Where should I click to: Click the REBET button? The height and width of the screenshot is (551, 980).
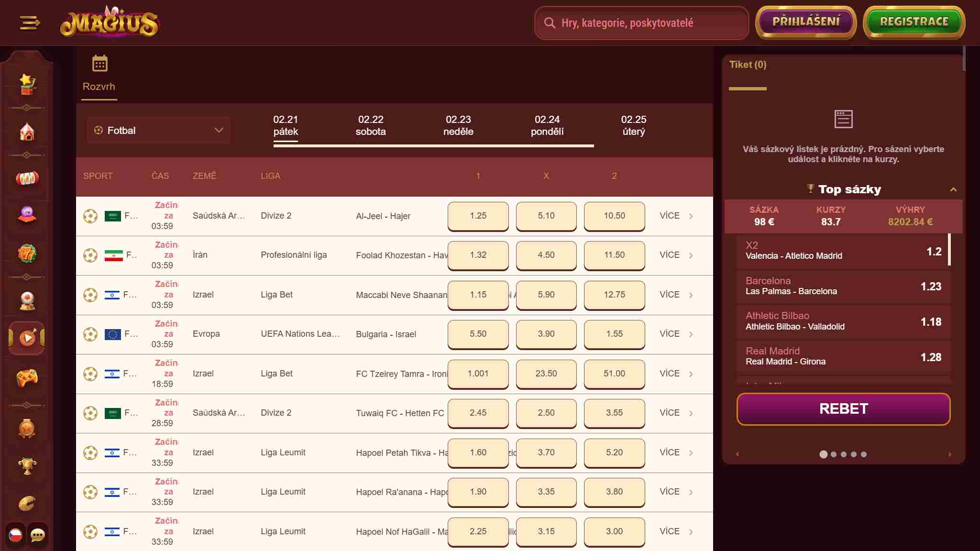[843, 409]
